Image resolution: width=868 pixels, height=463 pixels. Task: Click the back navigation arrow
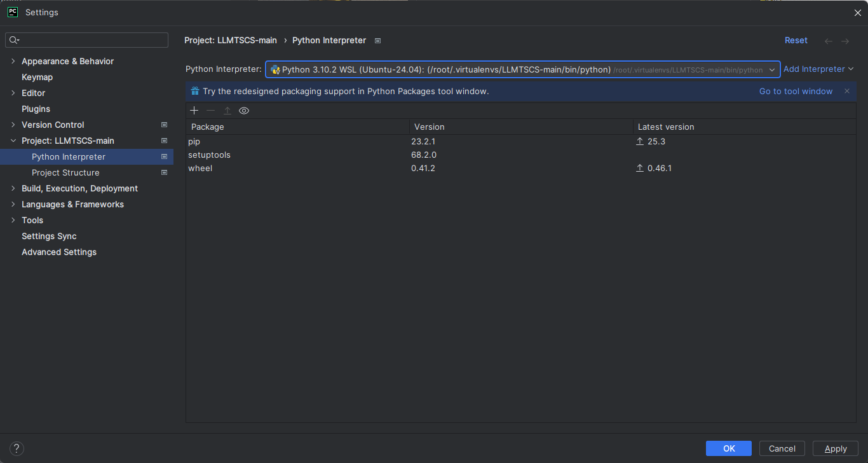pyautogui.click(x=829, y=41)
